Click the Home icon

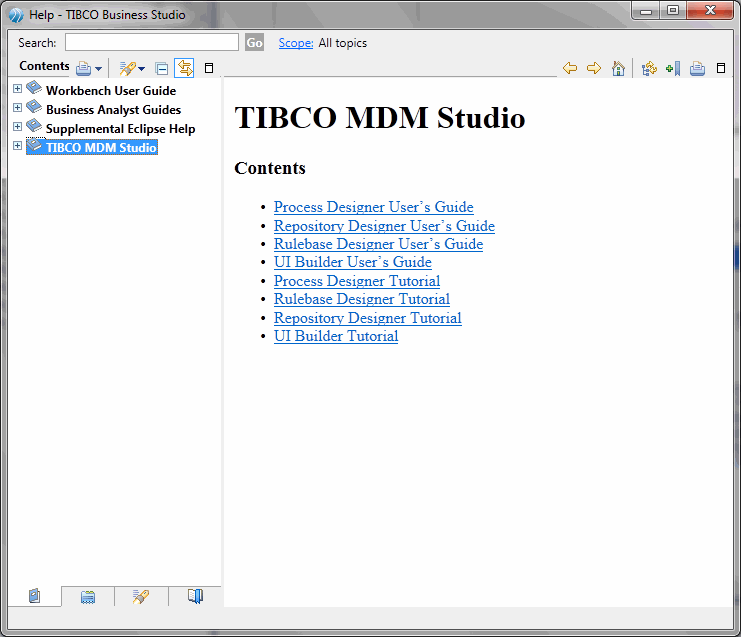pos(618,69)
